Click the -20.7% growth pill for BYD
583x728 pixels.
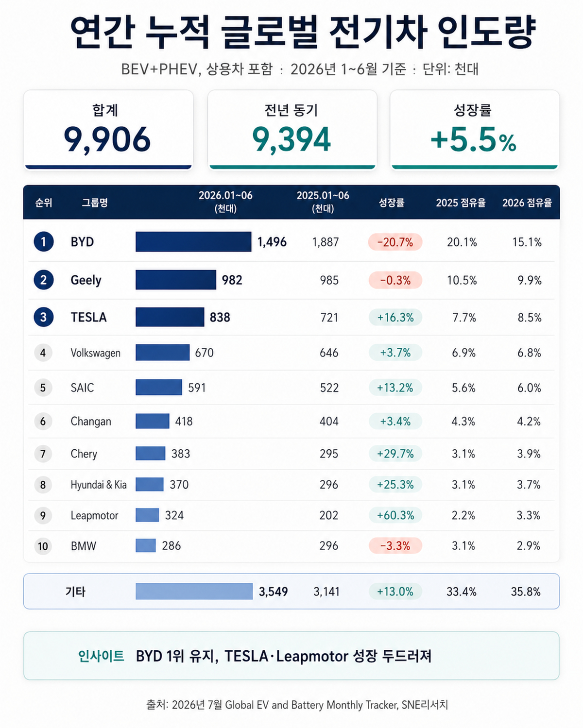[x=395, y=242]
